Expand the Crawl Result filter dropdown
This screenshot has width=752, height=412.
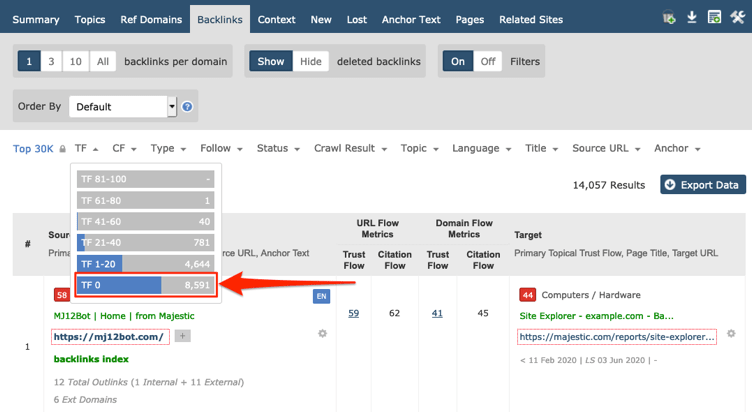[352, 149]
